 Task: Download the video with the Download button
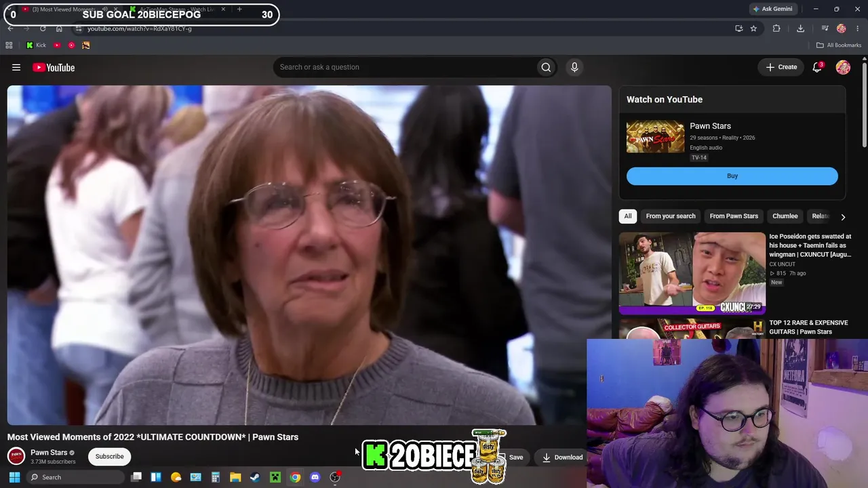562,457
